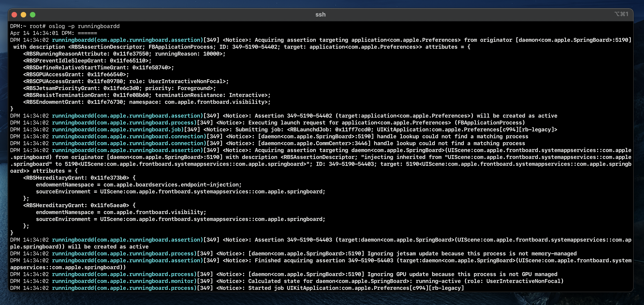Click the ⌥⌘1 shortcut indicator in the title bar
The width and height of the screenshot is (644, 305).
click(621, 14)
